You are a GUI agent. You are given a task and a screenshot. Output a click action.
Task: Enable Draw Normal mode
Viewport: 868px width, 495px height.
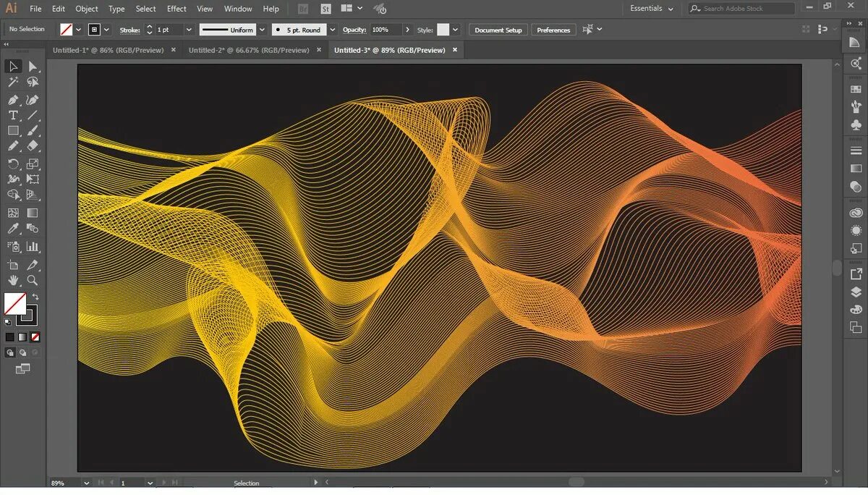tap(10, 352)
